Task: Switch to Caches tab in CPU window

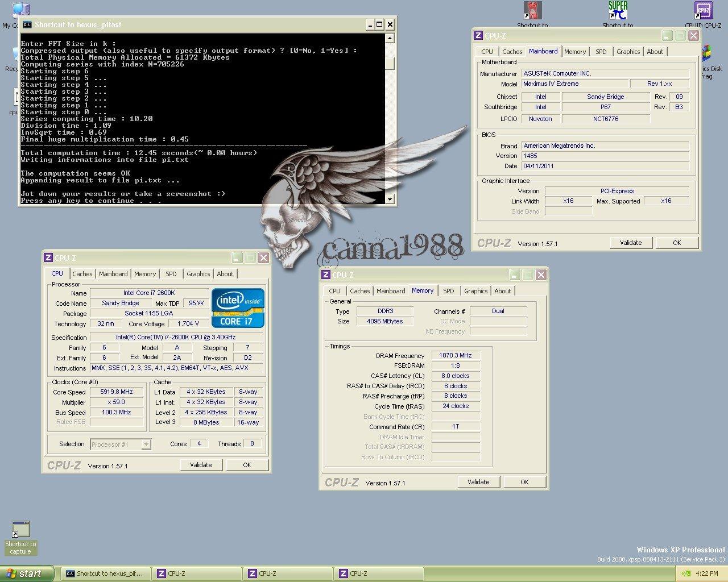Action: pos(82,274)
